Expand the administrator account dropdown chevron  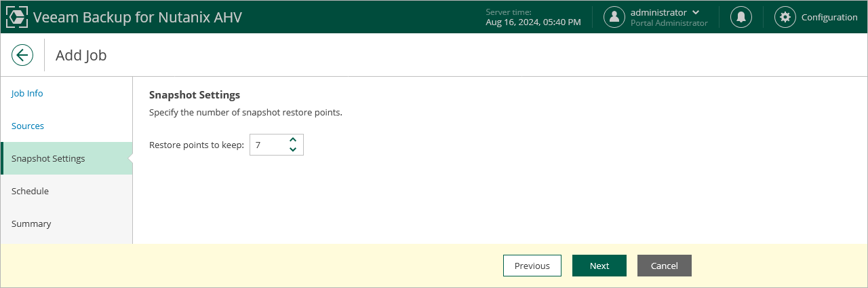pyautogui.click(x=696, y=12)
